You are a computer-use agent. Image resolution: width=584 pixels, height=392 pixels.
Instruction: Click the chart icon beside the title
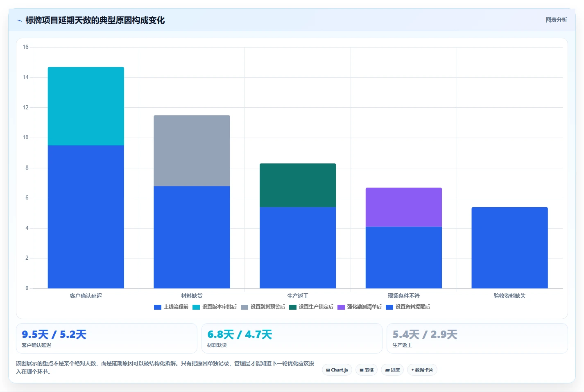point(19,20)
